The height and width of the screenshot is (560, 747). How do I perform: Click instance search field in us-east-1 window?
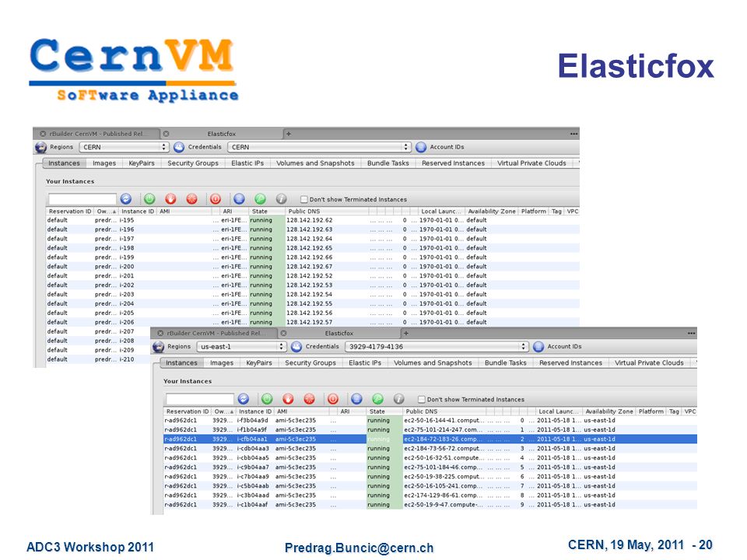pos(200,399)
